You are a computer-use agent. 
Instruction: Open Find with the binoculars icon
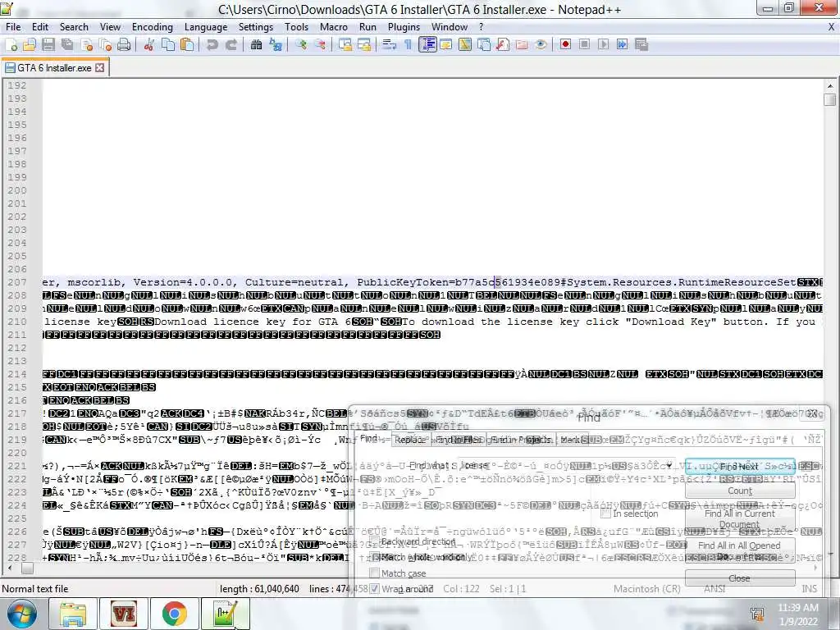pos(256,45)
